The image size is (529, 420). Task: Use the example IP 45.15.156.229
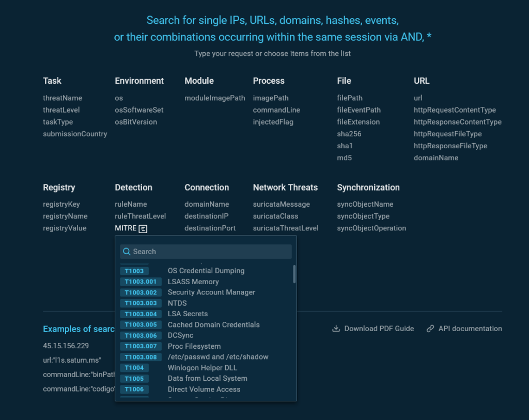coord(66,346)
